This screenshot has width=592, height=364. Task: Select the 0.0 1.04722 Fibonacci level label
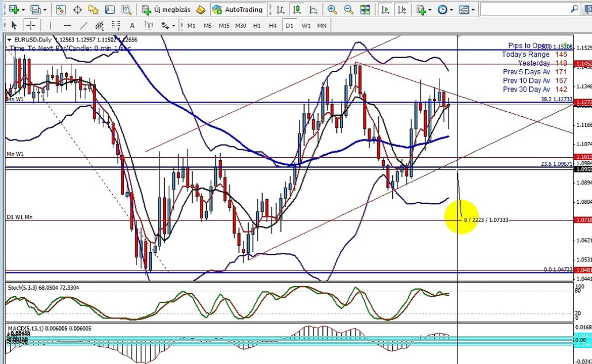point(558,269)
